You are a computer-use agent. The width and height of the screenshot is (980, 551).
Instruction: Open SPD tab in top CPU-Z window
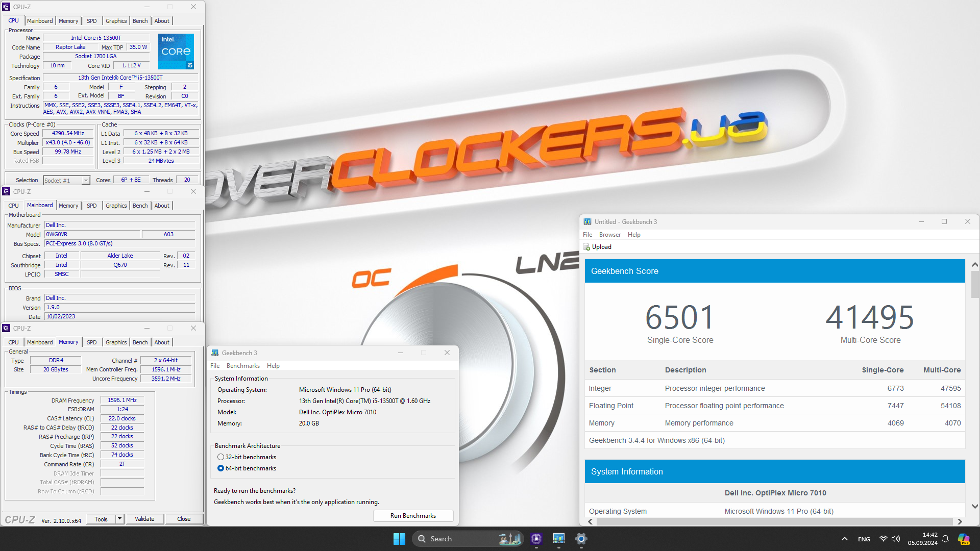(92, 21)
